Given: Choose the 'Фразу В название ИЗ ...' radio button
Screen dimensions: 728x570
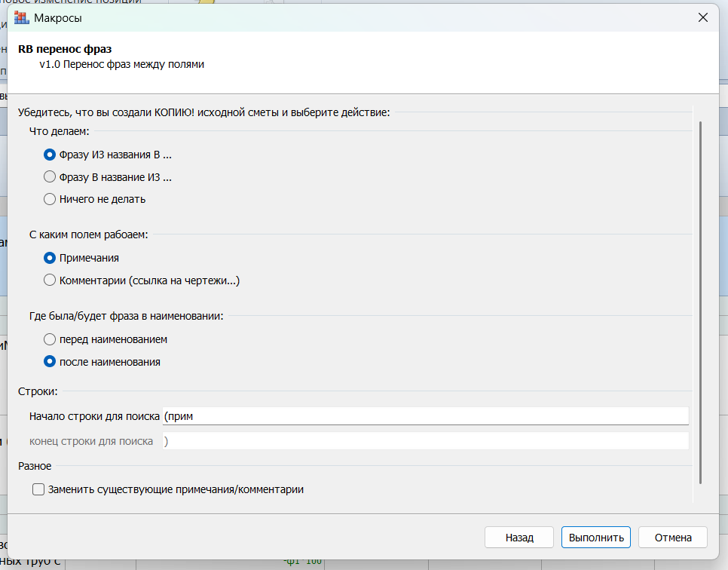Looking at the screenshot, I should pyautogui.click(x=50, y=177).
